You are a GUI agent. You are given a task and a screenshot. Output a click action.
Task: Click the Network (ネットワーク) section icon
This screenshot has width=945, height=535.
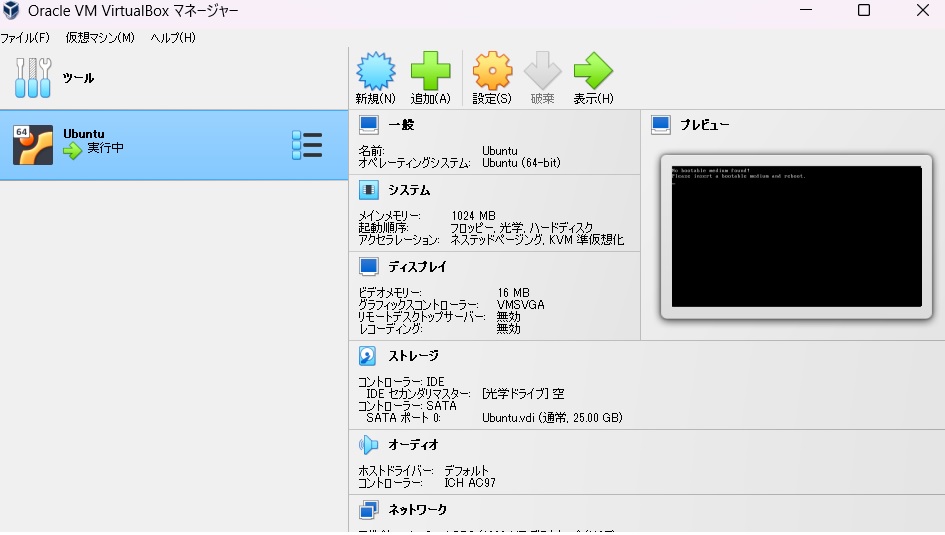click(369, 510)
